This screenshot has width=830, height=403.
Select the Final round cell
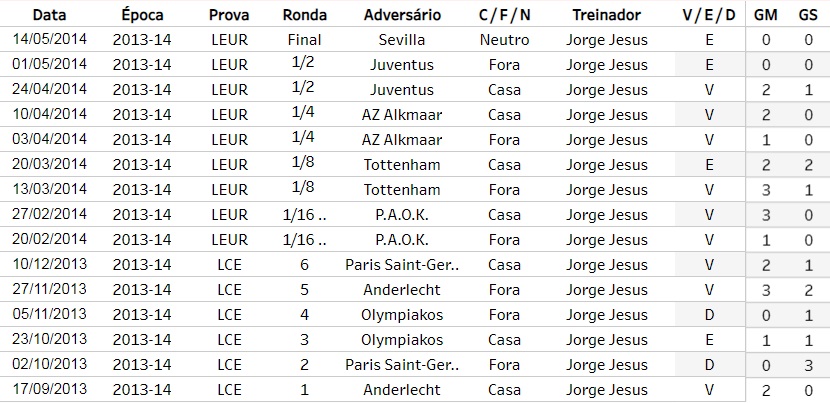(x=304, y=40)
